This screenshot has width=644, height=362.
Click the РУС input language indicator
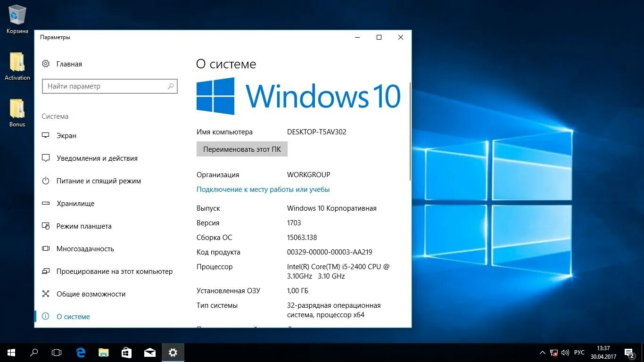(579, 353)
